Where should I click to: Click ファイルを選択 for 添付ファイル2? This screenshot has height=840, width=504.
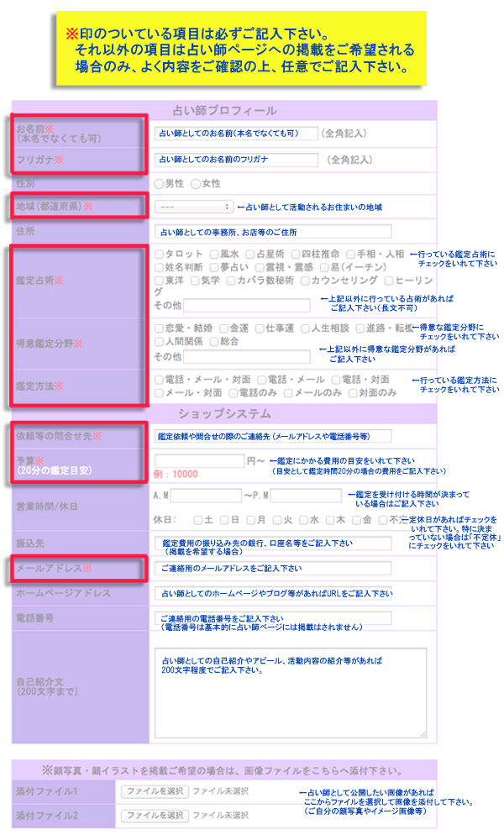click(155, 816)
